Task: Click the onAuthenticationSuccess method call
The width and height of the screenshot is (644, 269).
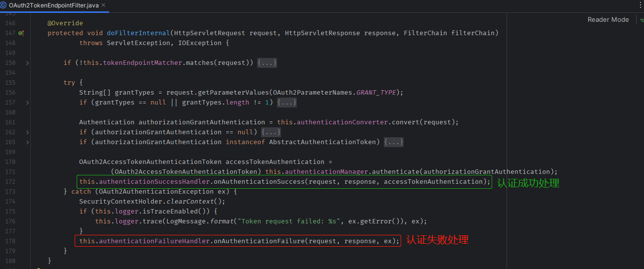Action: pos(259,182)
